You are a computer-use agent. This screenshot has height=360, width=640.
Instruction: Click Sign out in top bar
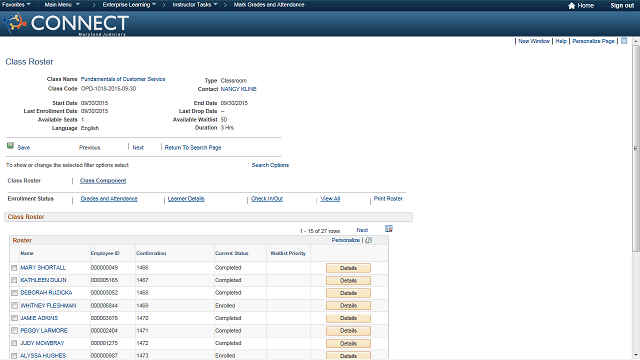pyautogui.click(x=622, y=5)
